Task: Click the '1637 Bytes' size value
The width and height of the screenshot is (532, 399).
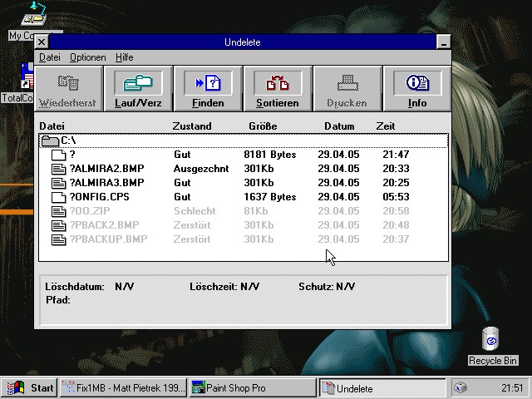Action: pos(270,197)
